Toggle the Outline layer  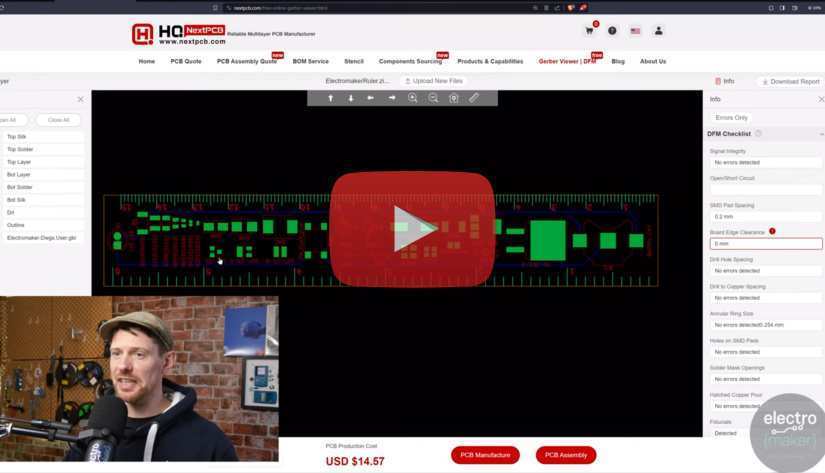pyautogui.click(x=42, y=225)
